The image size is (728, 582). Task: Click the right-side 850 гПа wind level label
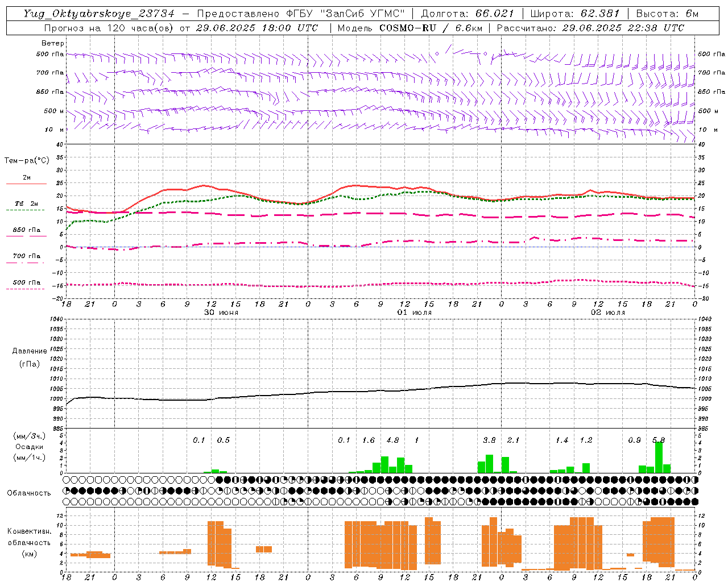pyautogui.click(x=712, y=92)
